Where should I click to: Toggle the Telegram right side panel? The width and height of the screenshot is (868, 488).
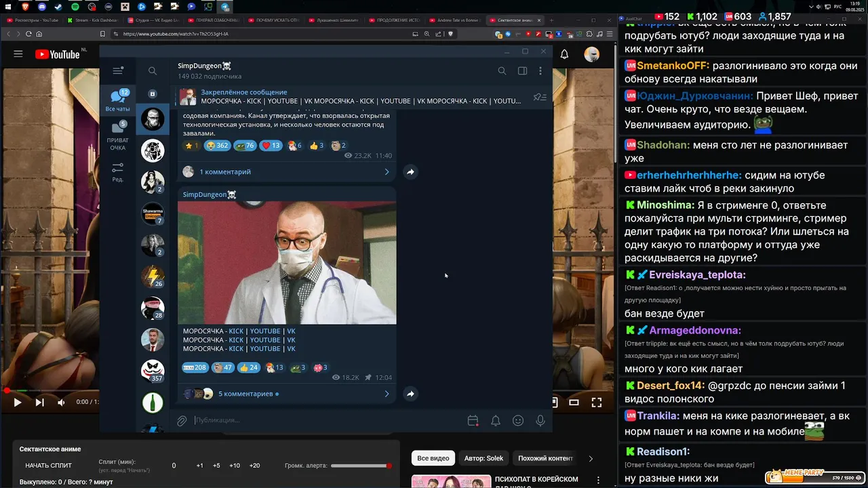pos(522,70)
